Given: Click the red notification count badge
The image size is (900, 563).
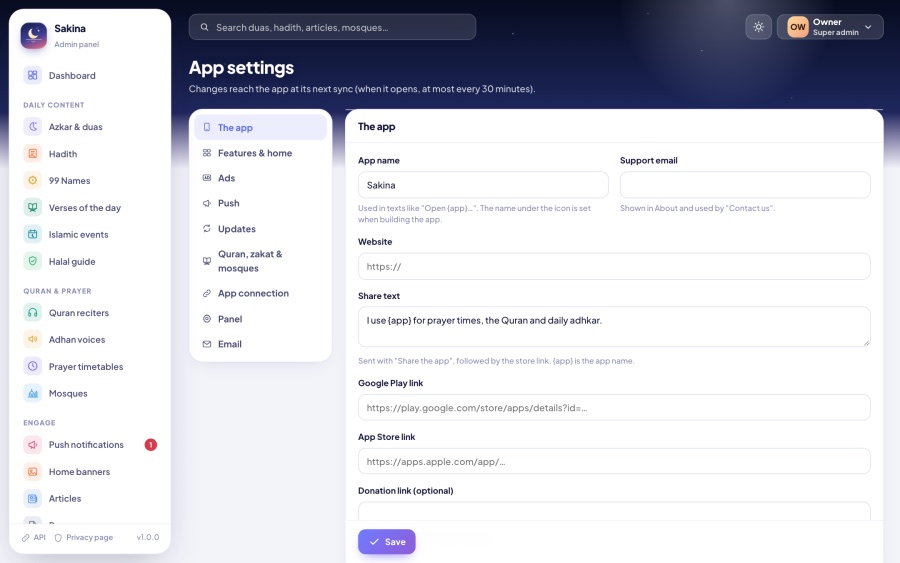Looking at the screenshot, I should (x=150, y=444).
